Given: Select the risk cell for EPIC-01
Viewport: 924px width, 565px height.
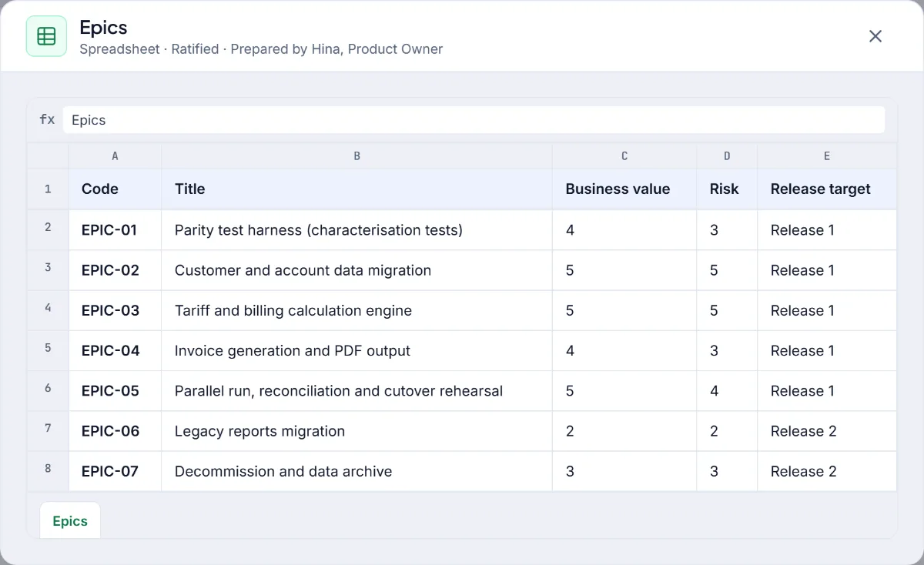Looking at the screenshot, I should pyautogui.click(x=727, y=229).
